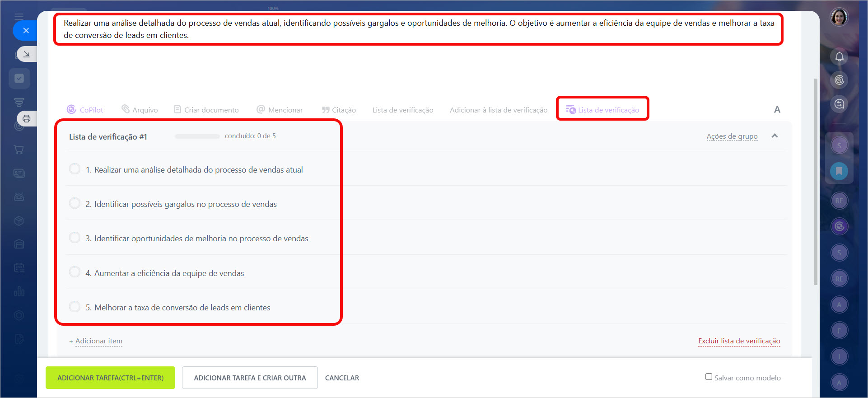
Task: Open the I chat avatar in right panel
Action: point(839,356)
